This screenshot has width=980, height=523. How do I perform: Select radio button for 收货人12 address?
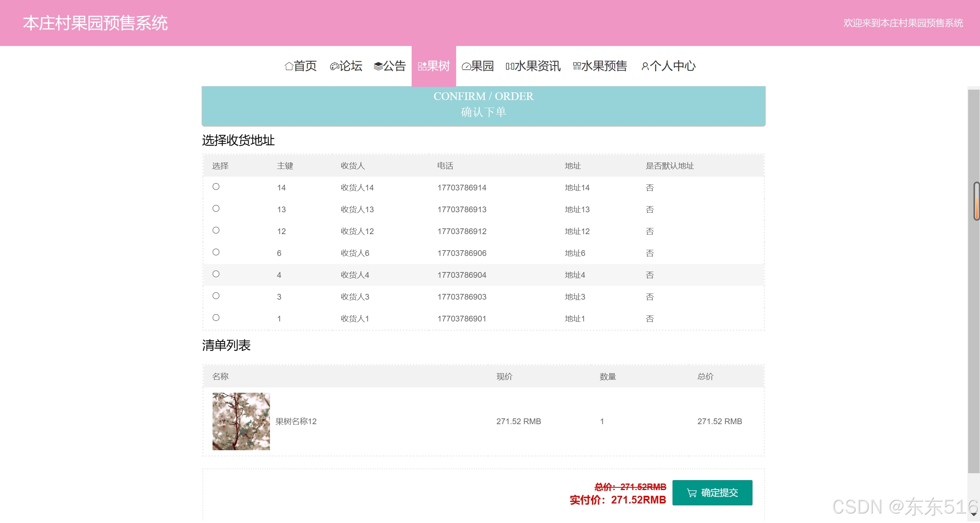click(216, 231)
